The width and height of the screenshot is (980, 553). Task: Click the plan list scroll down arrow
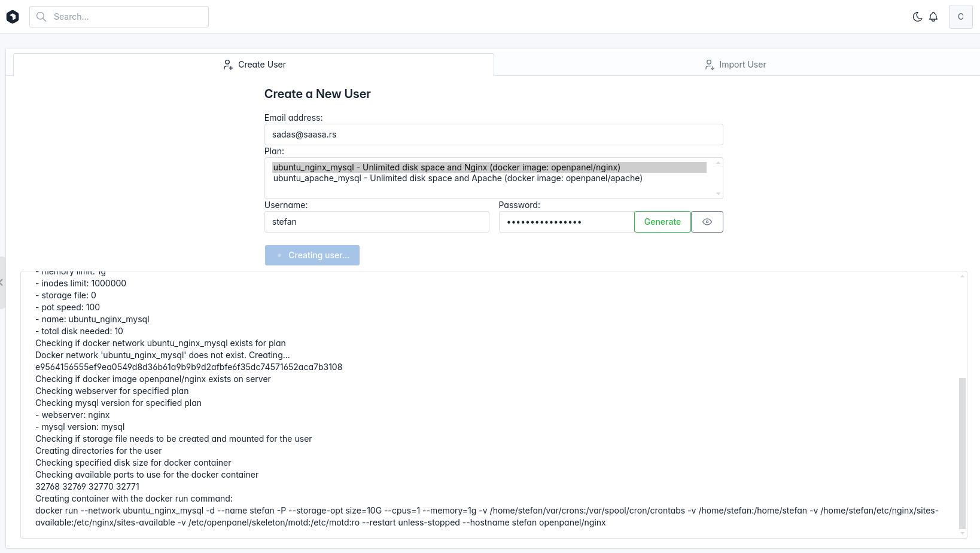718,194
